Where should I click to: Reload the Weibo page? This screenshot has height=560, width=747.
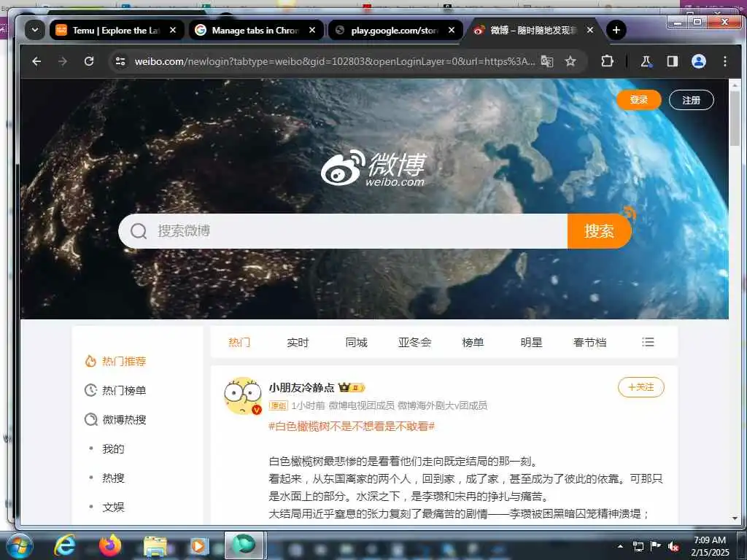89,61
